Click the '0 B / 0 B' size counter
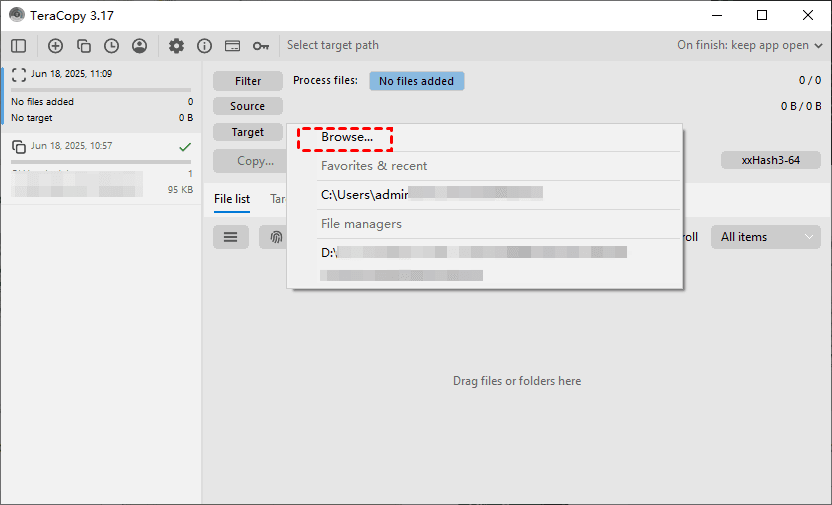This screenshot has width=832, height=505. (801, 106)
